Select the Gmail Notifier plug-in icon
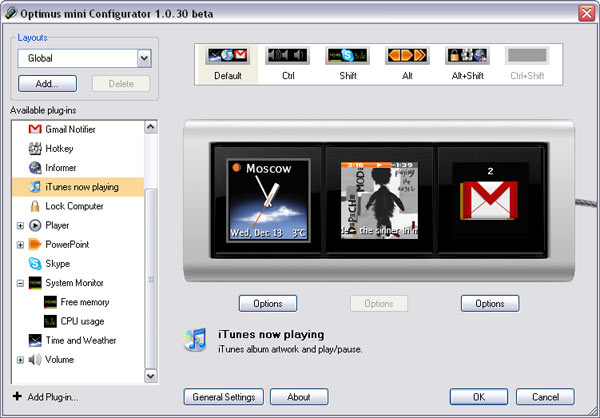 (35, 130)
